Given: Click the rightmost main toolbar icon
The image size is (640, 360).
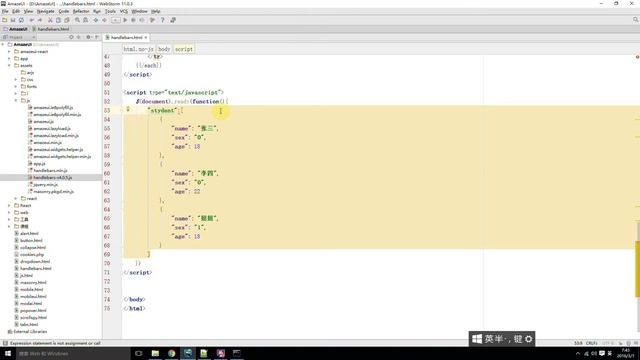Looking at the screenshot, I should point(173,20).
